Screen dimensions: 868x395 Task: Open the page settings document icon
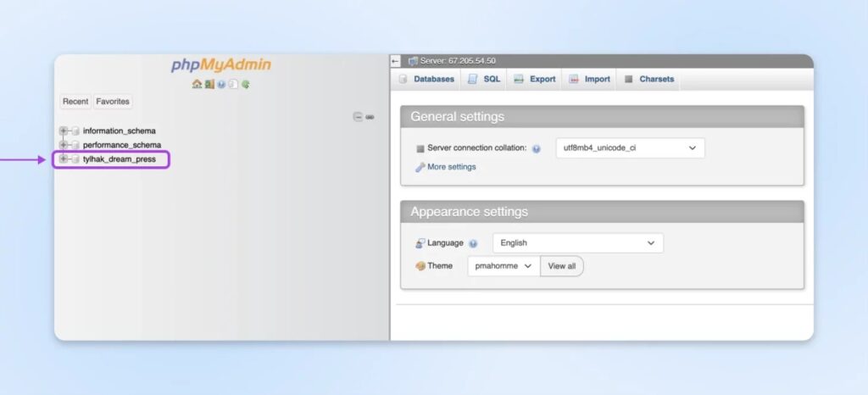coord(233,85)
